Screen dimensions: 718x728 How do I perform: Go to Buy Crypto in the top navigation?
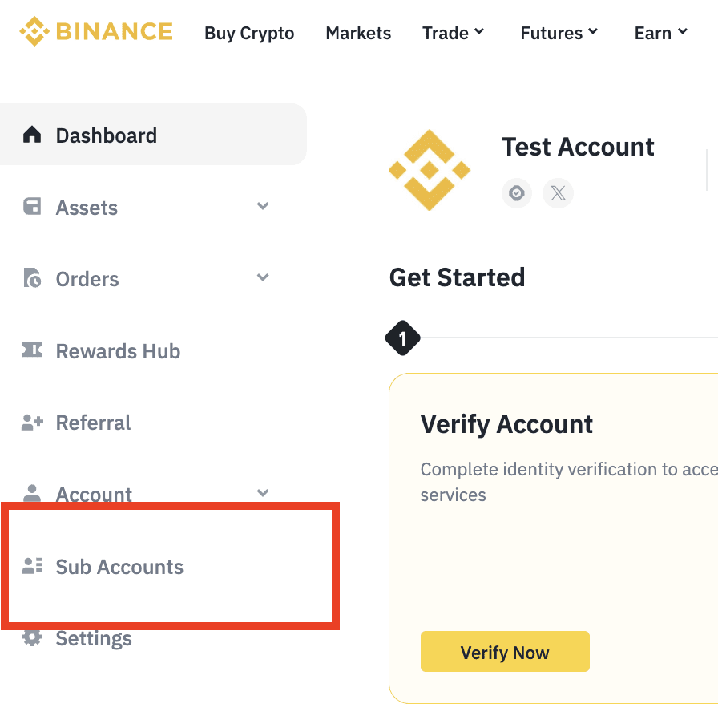(249, 34)
